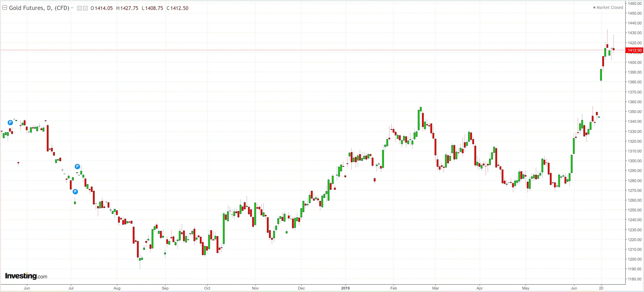Click the lower blue P marker in July
Viewport: 644px width, 292px height.
pos(75,192)
